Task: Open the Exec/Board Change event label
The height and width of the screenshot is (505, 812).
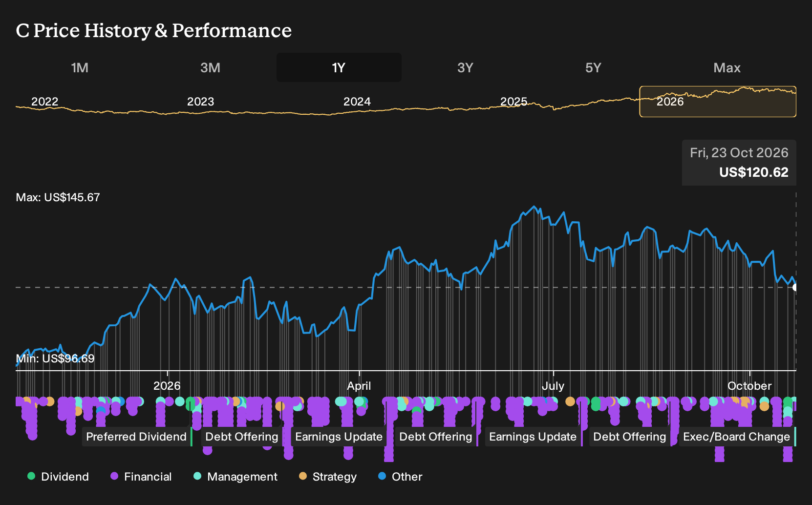Action: coord(737,437)
